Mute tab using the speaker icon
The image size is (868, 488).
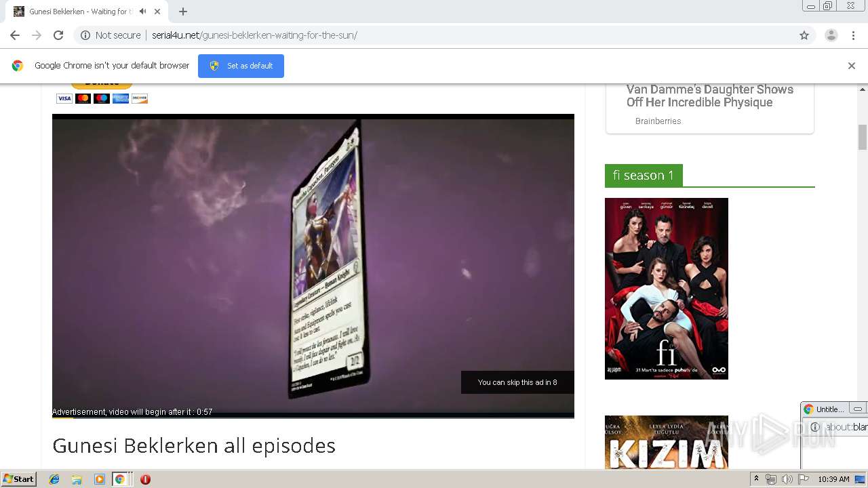click(142, 12)
